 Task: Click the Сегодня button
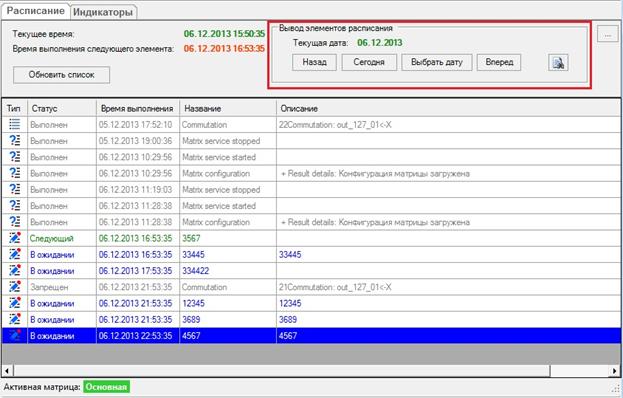pos(369,62)
